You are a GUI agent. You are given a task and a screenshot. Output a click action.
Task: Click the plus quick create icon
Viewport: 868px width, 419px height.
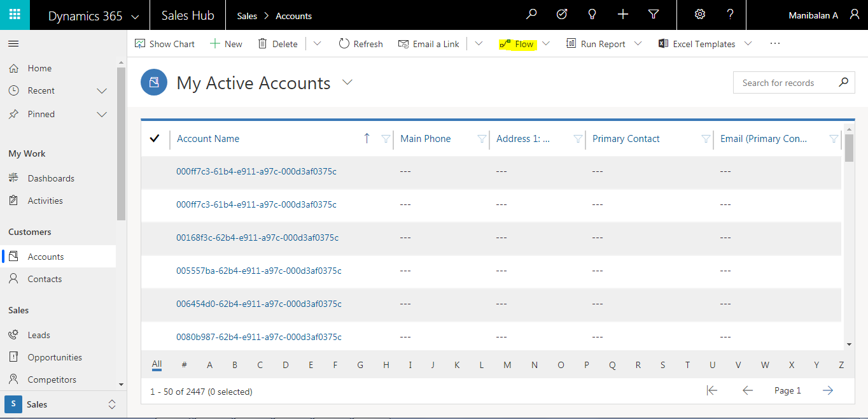623,15
